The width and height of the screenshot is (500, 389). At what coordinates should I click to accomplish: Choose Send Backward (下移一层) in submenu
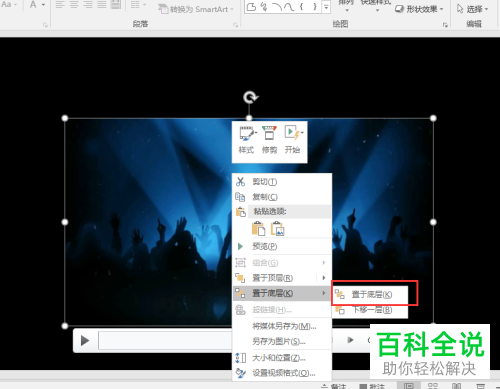(x=370, y=310)
